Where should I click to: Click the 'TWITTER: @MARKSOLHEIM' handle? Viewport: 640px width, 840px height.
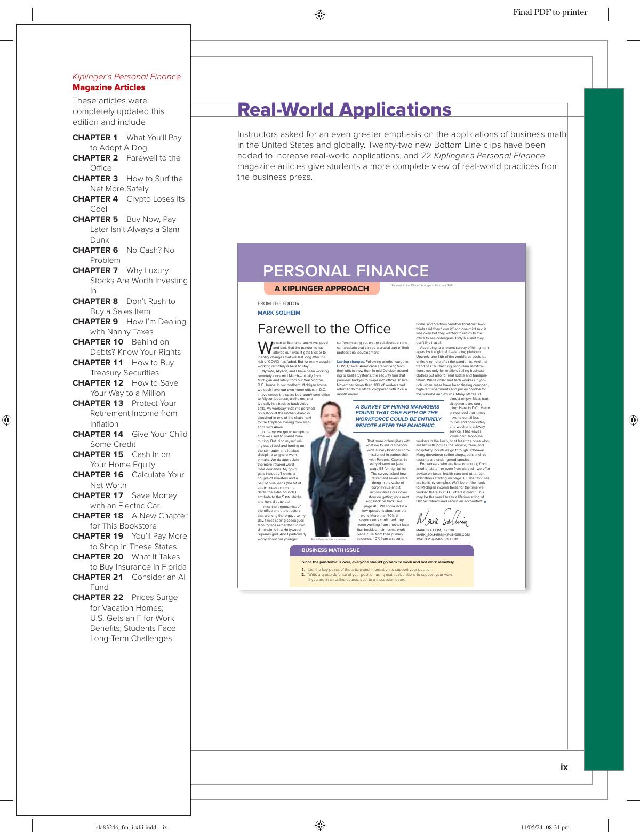click(437, 539)
